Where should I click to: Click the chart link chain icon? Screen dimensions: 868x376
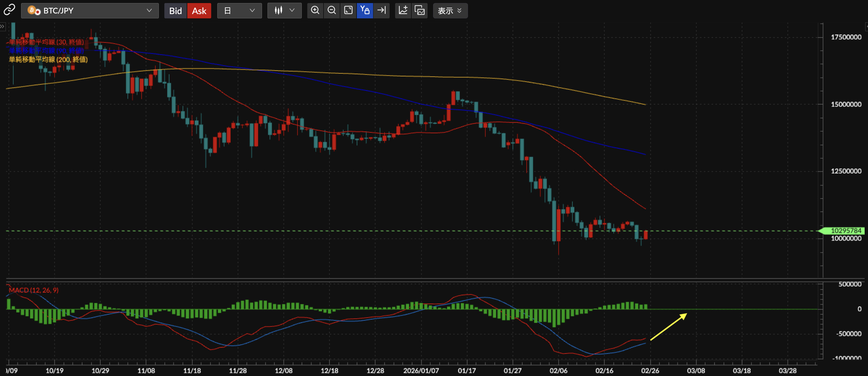point(9,10)
